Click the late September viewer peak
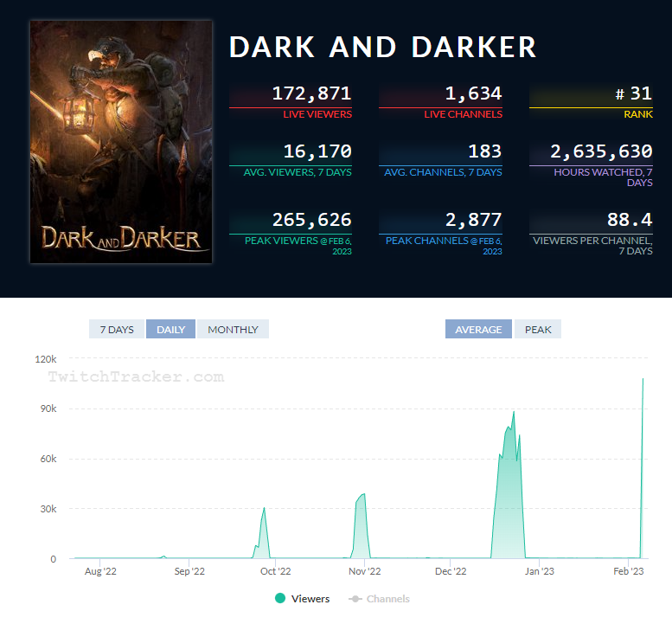 click(264, 509)
